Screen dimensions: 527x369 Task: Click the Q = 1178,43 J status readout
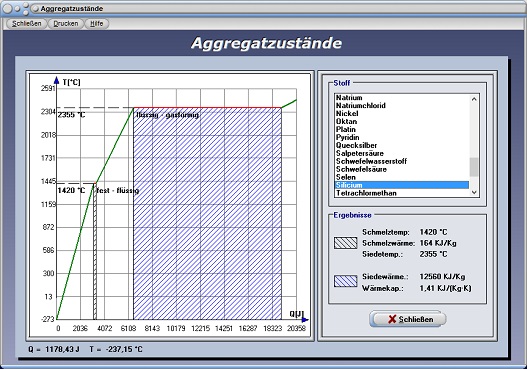[x=54, y=350]
